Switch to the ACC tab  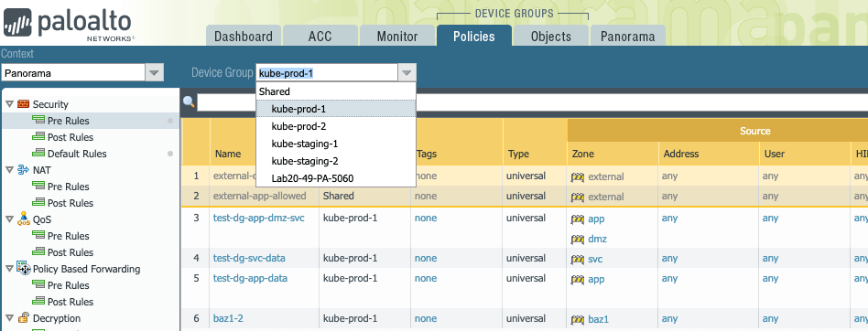click(320, 36)
